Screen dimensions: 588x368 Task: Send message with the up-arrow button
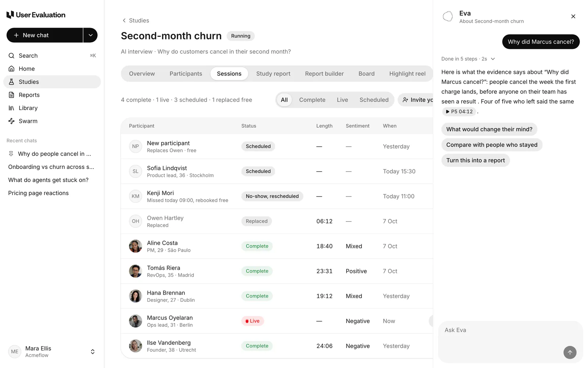(x=570, y=352)
